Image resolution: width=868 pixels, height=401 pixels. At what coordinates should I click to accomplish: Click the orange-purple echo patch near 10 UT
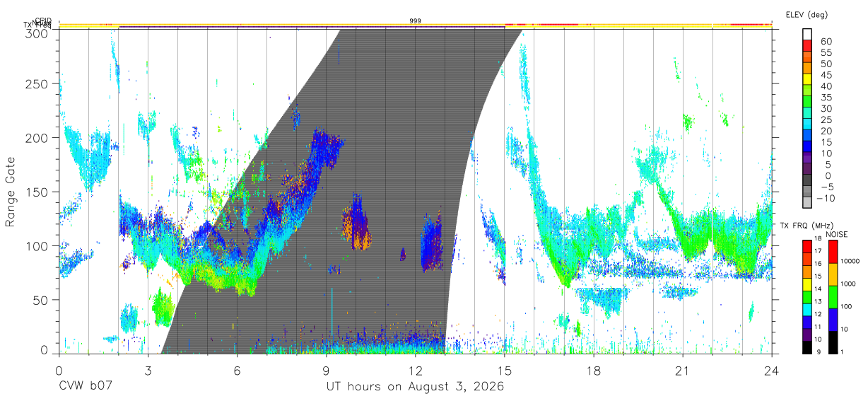coord(356,223)
